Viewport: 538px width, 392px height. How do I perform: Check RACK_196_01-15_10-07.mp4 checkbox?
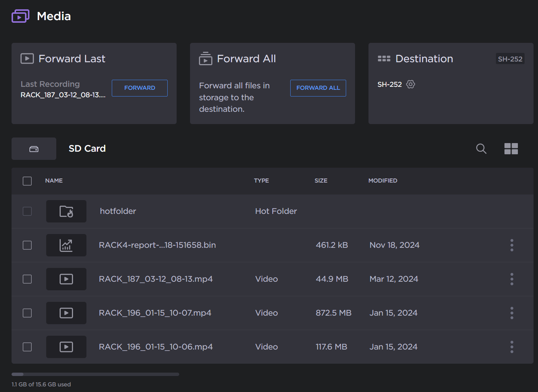coord(27,313)
